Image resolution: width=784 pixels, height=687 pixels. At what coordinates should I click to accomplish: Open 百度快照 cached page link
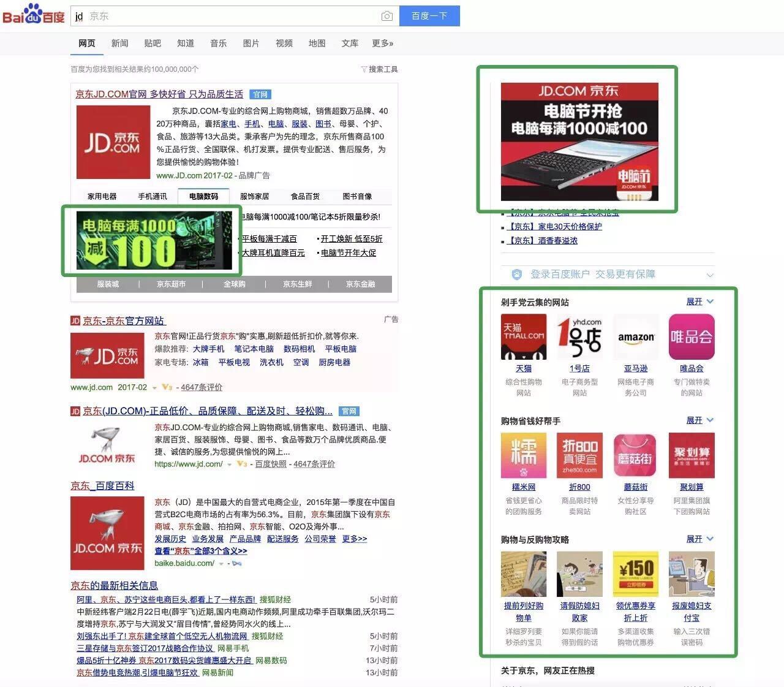tap(271, 464)
